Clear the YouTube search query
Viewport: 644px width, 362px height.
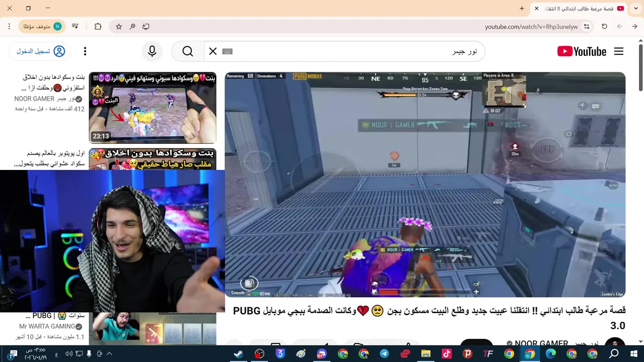(x=213, y=51)
